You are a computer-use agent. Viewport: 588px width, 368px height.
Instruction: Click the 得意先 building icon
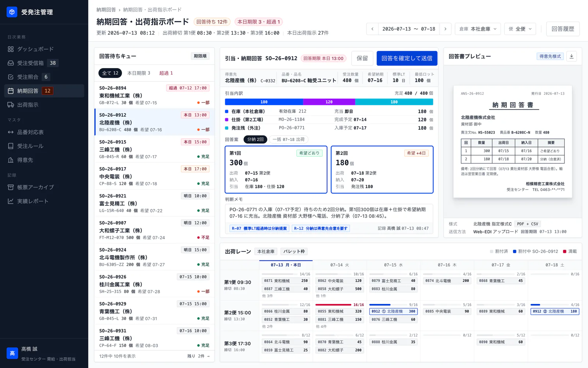point(11,160)
